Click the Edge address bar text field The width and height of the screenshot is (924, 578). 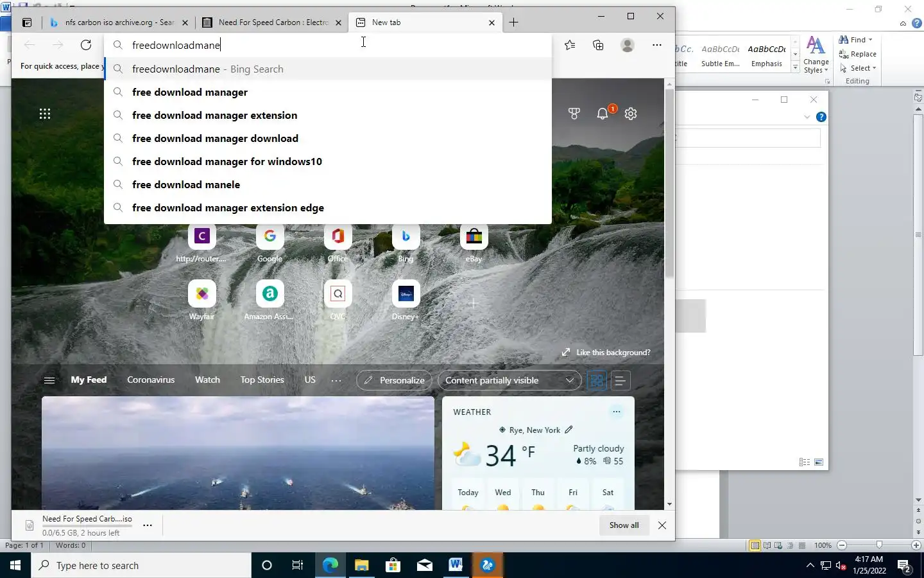tap(328, 45)
